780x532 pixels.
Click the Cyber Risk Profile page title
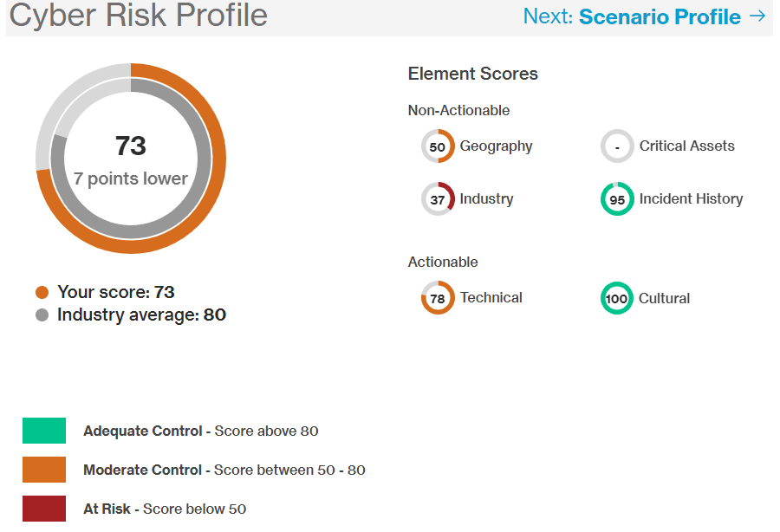pyautogui.click(x=137, y=16)
